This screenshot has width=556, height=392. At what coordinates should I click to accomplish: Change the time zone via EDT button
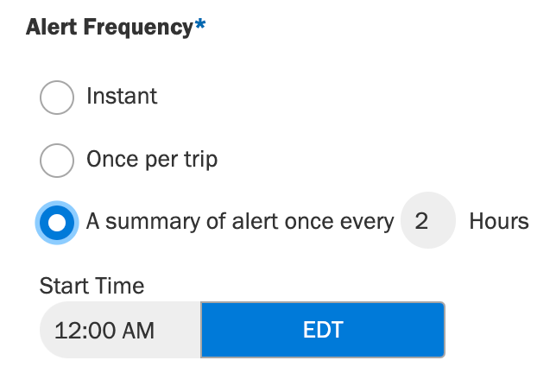323,330
